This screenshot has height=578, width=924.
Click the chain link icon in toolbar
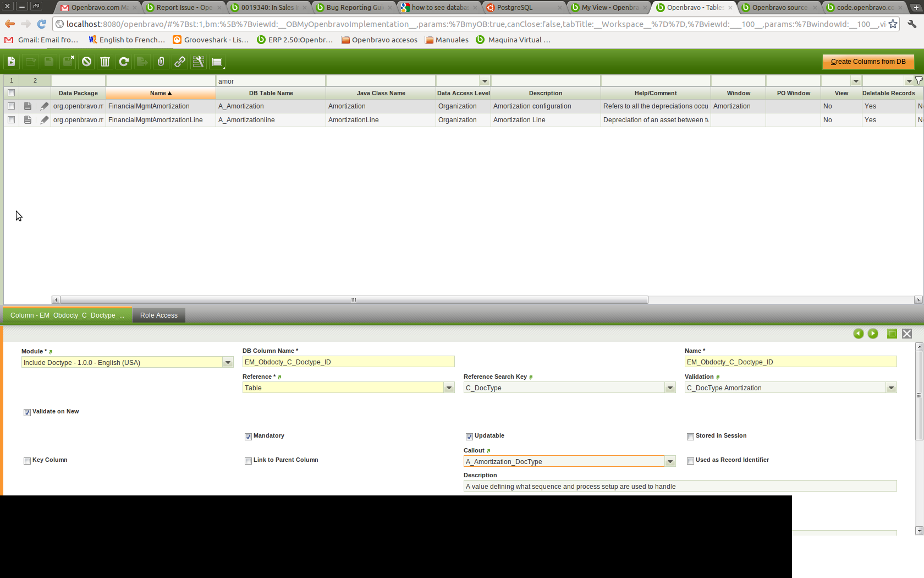[x=180, y=62]
